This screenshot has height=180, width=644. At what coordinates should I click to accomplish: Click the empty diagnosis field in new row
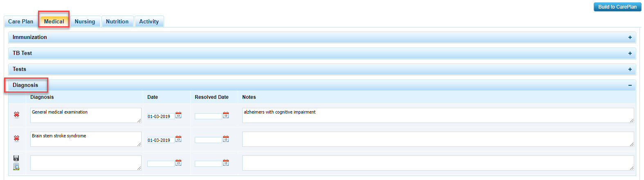pos(86,163)
